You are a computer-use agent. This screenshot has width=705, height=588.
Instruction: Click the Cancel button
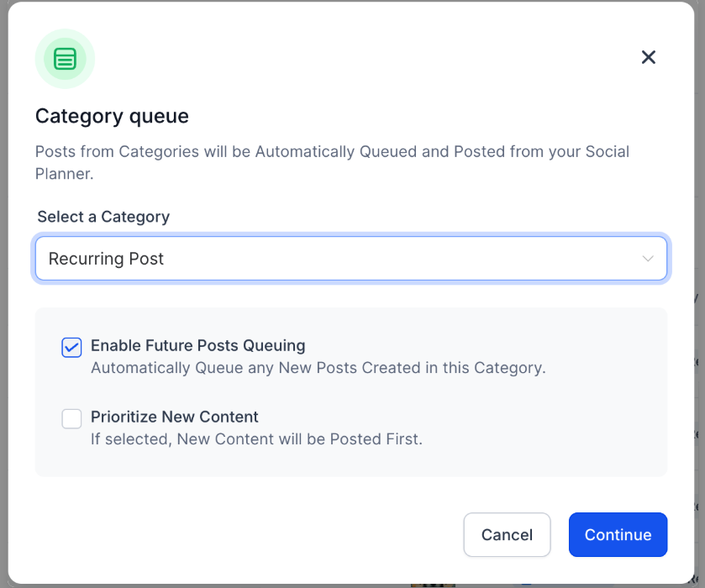(x=507, y=534)
